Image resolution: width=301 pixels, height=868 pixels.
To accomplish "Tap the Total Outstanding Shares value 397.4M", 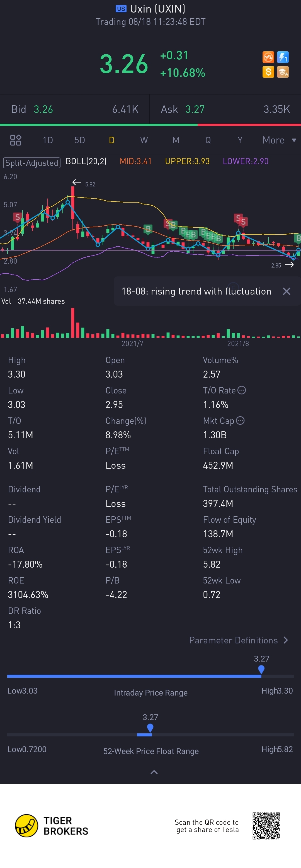I will pyautogui.click(x=218, y=504).
